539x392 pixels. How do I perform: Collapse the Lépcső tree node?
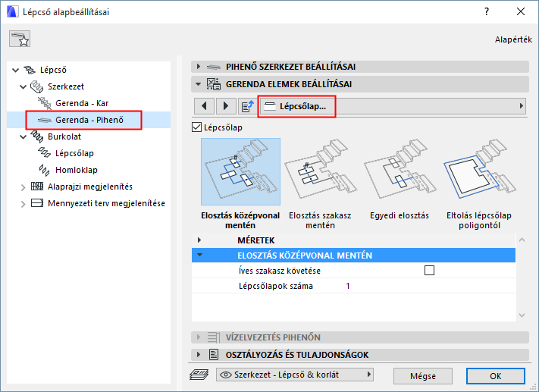(x=15, y=71)
